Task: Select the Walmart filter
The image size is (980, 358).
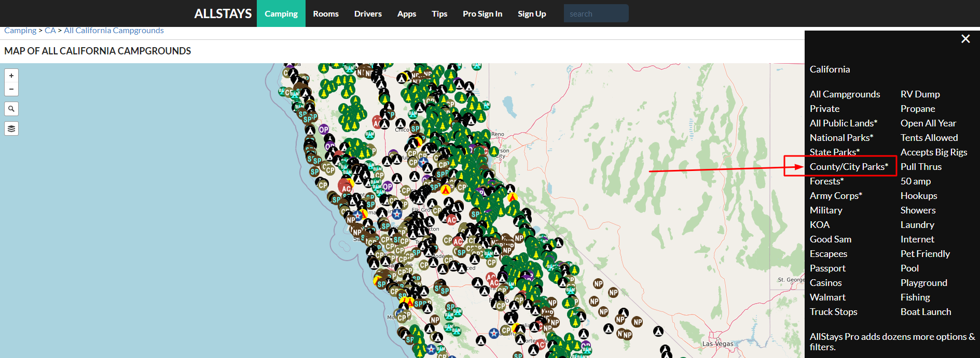Action: coord(827,297)
